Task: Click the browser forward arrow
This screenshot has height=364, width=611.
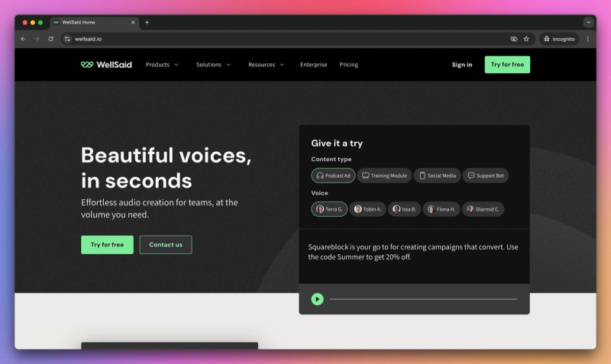Action: coord(37,39)
